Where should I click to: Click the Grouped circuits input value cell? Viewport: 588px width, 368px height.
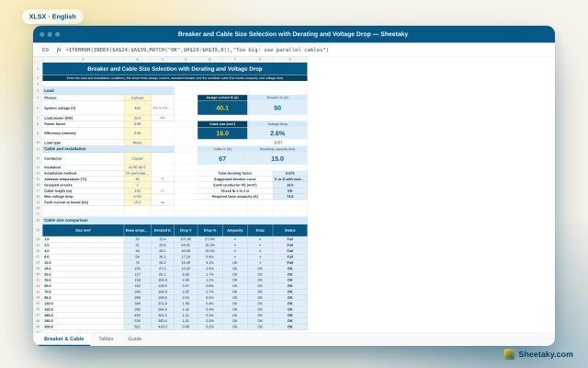(x=137, y=185)
